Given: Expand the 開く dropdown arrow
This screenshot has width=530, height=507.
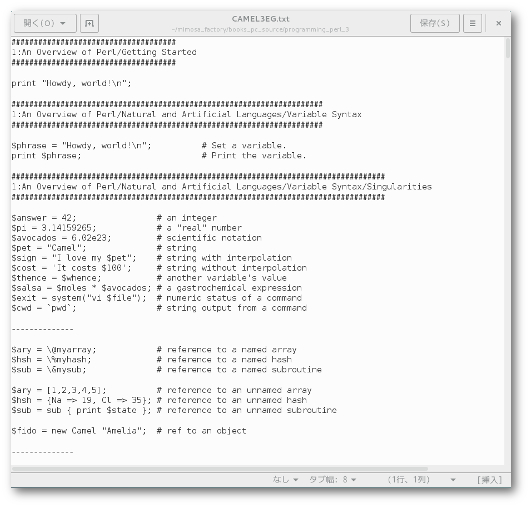Looking at the screenshot, I should point(63,23).
